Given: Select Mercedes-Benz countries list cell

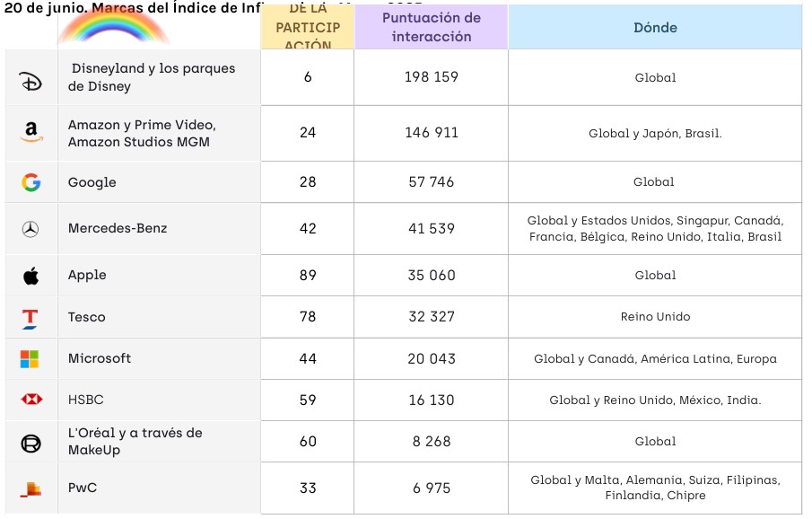Looking at the screenshot, I should point(654,229).
